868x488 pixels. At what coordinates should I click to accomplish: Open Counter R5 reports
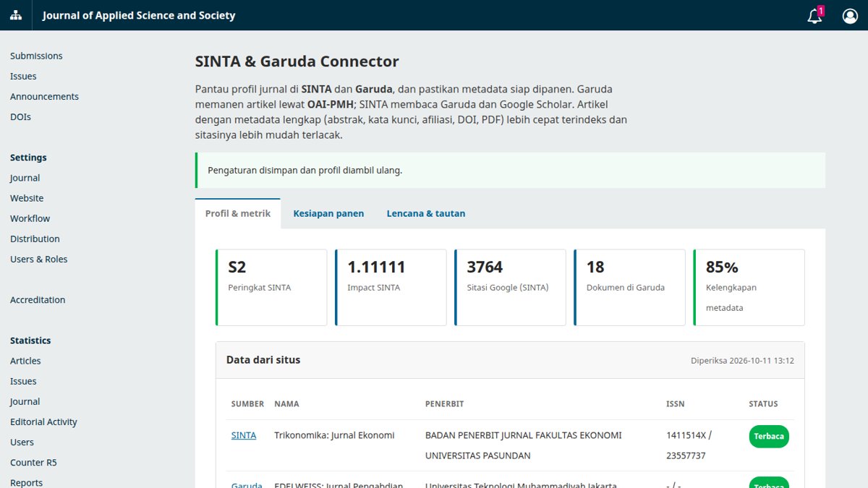click(33, 462)
